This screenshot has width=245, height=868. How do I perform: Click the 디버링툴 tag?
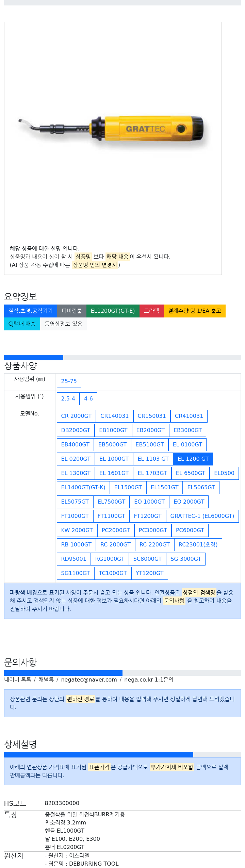72,311
